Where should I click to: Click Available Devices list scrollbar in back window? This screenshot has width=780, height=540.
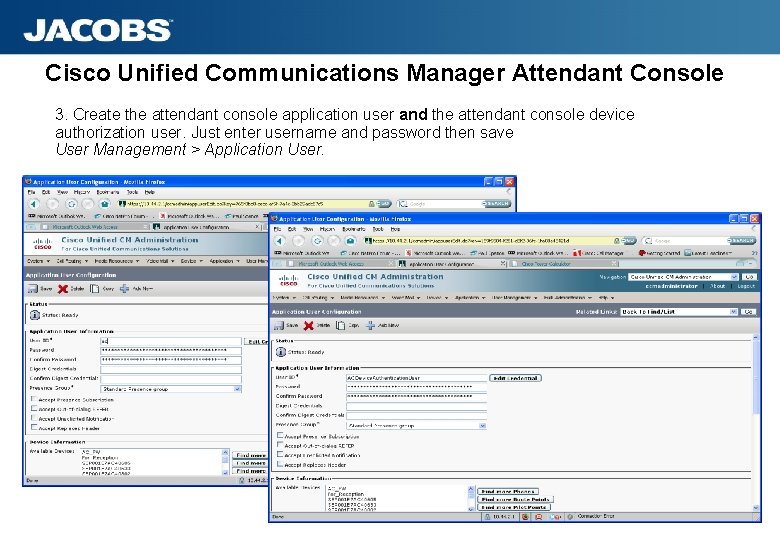[x=225, y=462]
